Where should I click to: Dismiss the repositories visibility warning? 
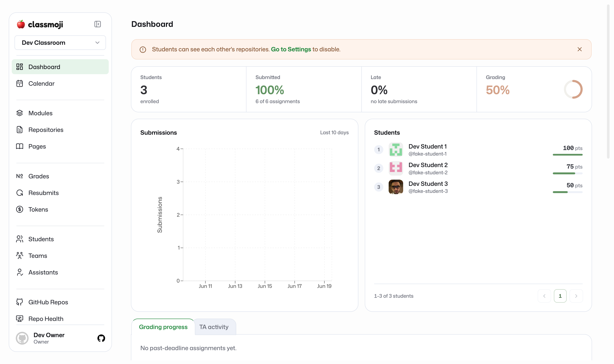pos(580,49)
